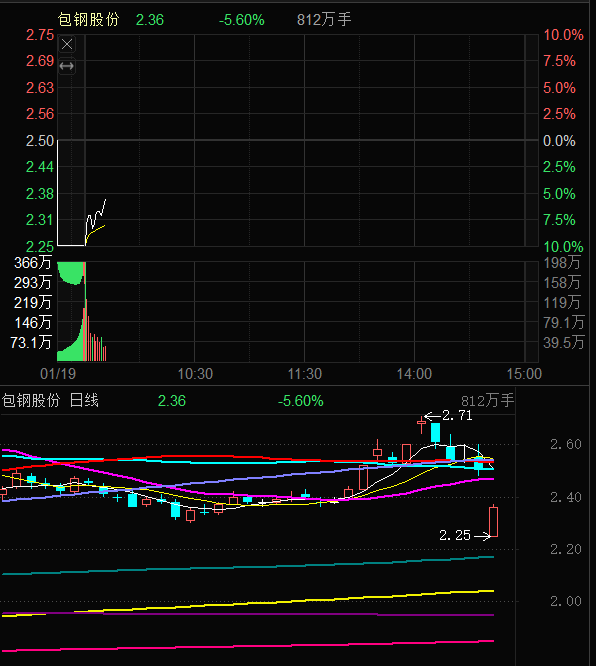Click the 2.75 top price axis label
This screenshot has height=666, width=596.
(x=40, y=35)
